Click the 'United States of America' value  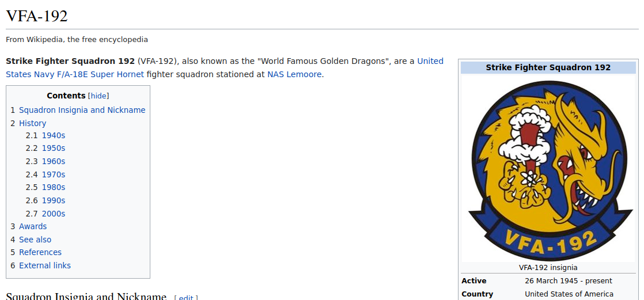tap(569, 294)
